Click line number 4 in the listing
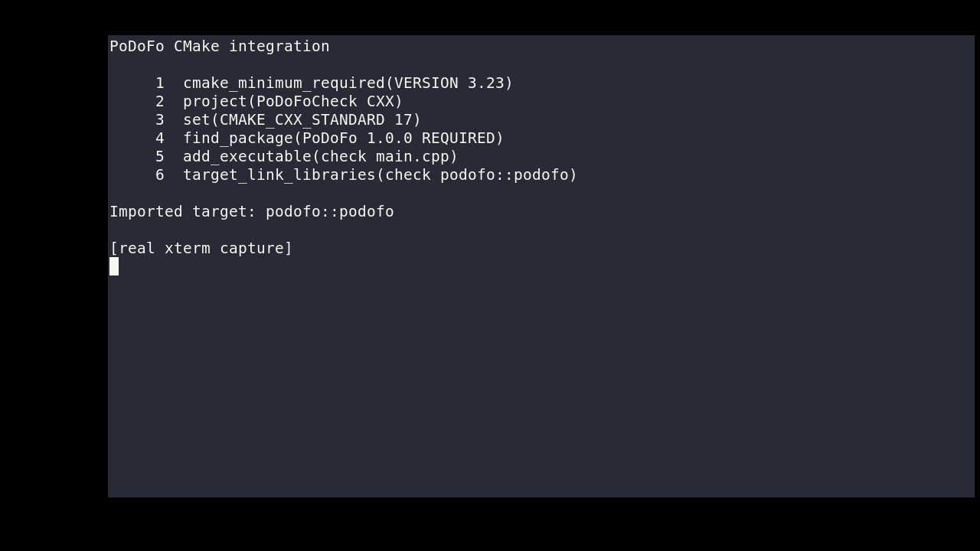This screenshot has width=980, height=551. [x=160, y=139]
